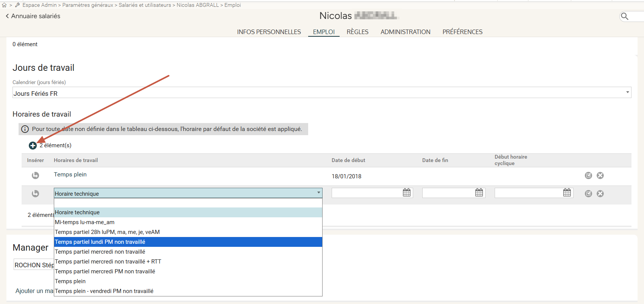This screenshot has height=304, width=644.
Task: Open calendar picker for Date de début
Action: point(406,193)
